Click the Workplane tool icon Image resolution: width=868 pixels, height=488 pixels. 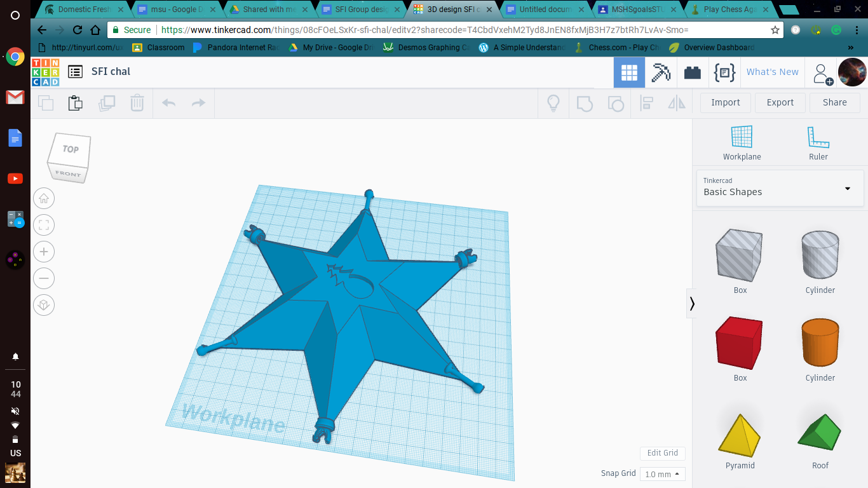tap(742, 137)
